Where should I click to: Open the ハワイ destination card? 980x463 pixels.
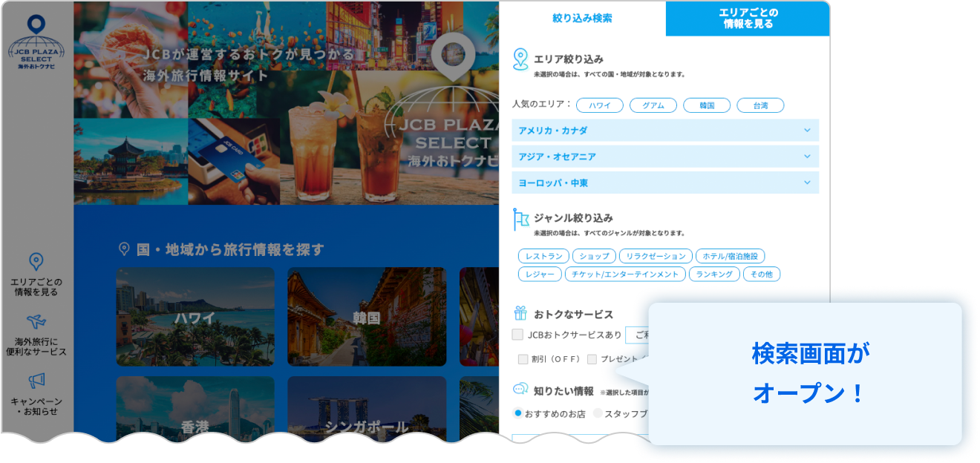click(x=195, y=317)
